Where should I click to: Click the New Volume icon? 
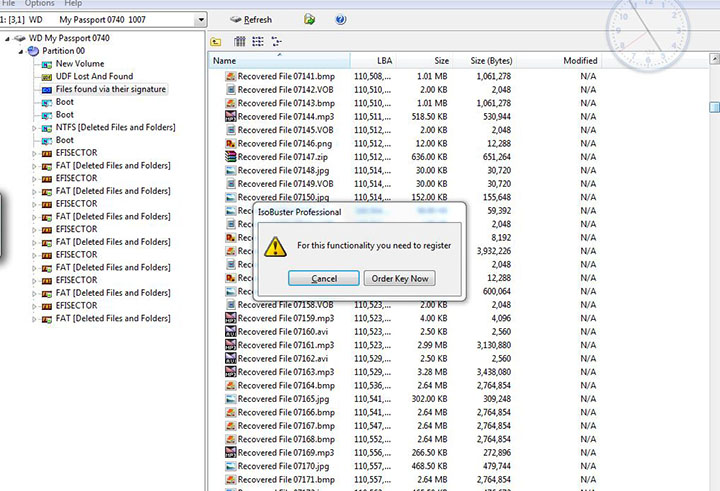click(47, 64)
